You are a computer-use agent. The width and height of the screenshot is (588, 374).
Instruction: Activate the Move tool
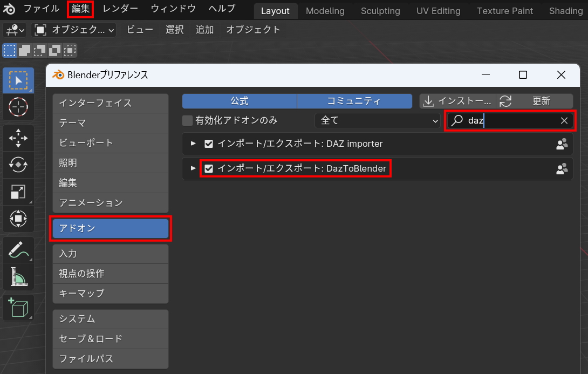[18, 138]
